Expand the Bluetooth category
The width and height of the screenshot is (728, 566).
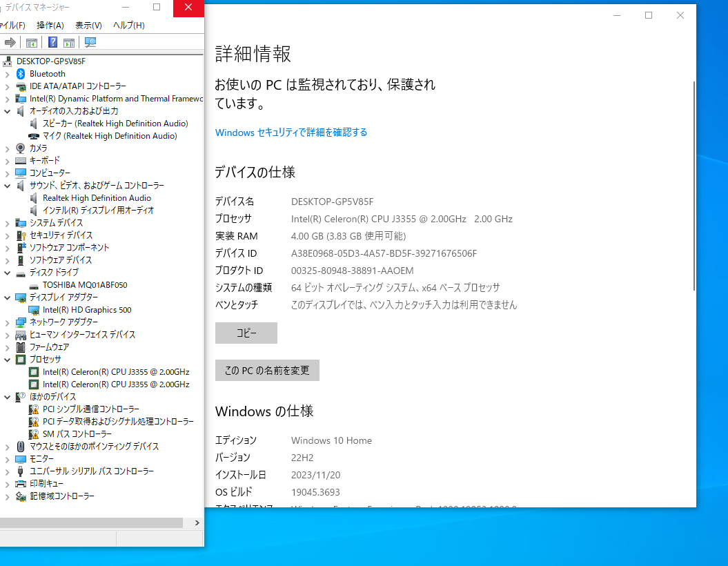[x=7, y=73]
